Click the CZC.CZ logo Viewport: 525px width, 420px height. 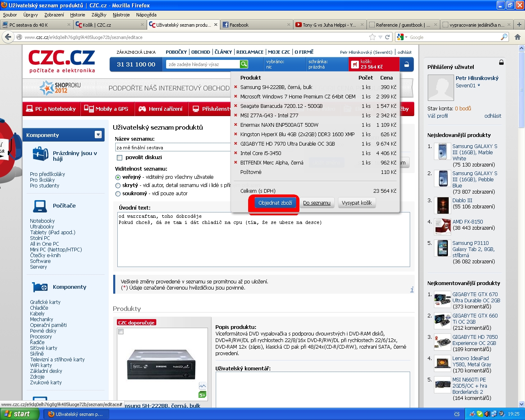point(62,61)
